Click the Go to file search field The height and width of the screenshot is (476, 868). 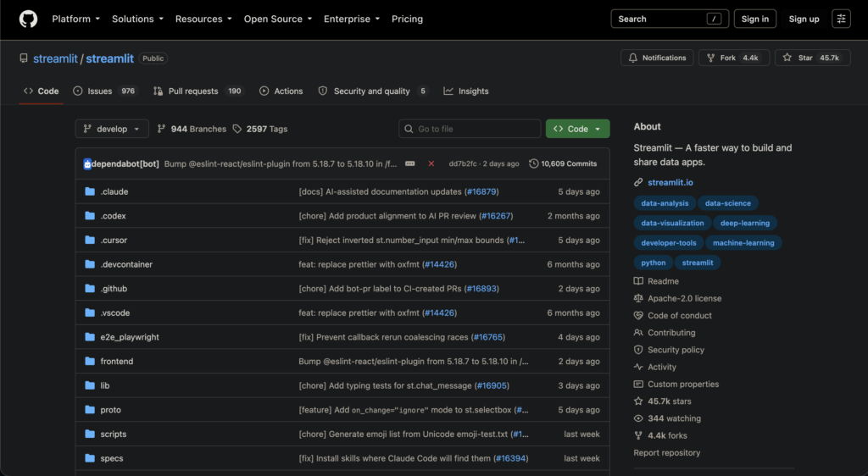470,129
